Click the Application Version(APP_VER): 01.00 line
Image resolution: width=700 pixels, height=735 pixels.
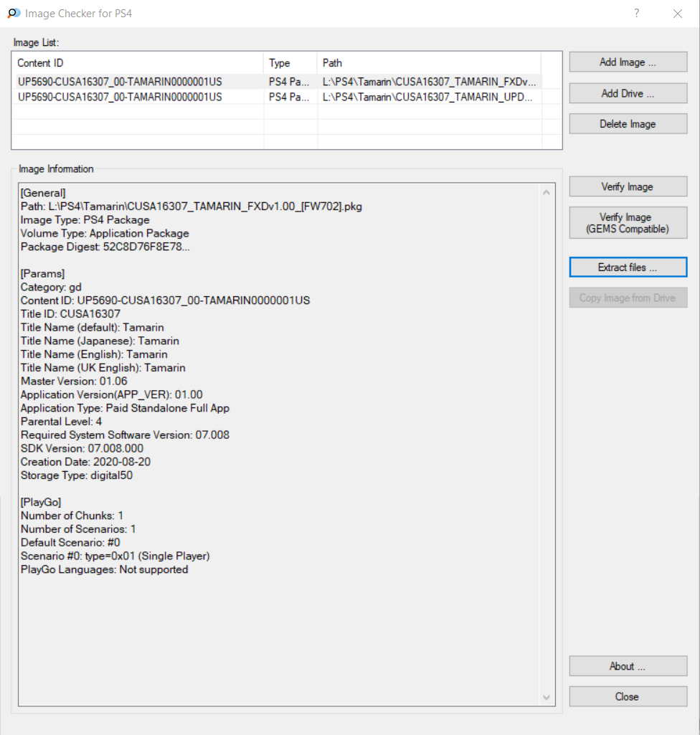coord(112,394)
